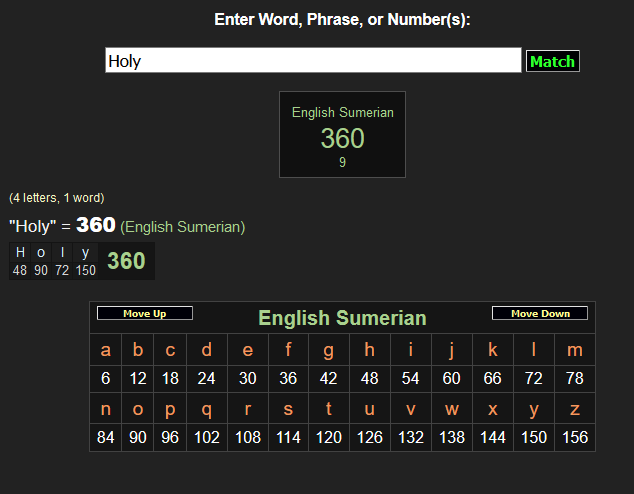
Task: Click value 66 in cipher table
Action: tap(492, 379)
